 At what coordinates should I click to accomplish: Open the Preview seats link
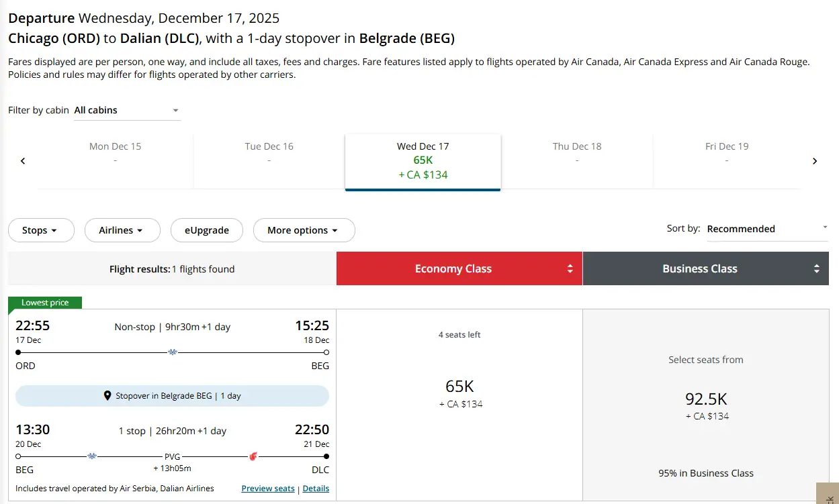[x=268, y=489]
